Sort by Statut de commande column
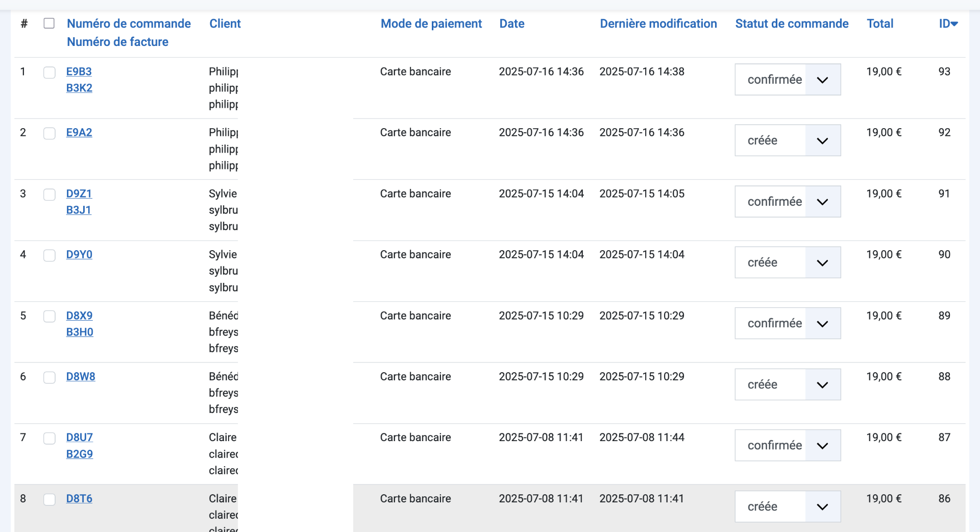 pos(792,23)
